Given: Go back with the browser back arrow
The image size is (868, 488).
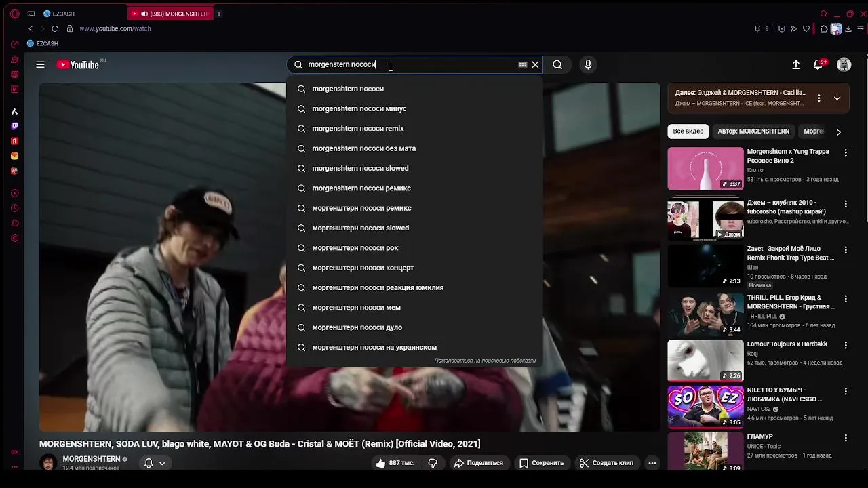Looking at the screenshot, I should [31, 28].
